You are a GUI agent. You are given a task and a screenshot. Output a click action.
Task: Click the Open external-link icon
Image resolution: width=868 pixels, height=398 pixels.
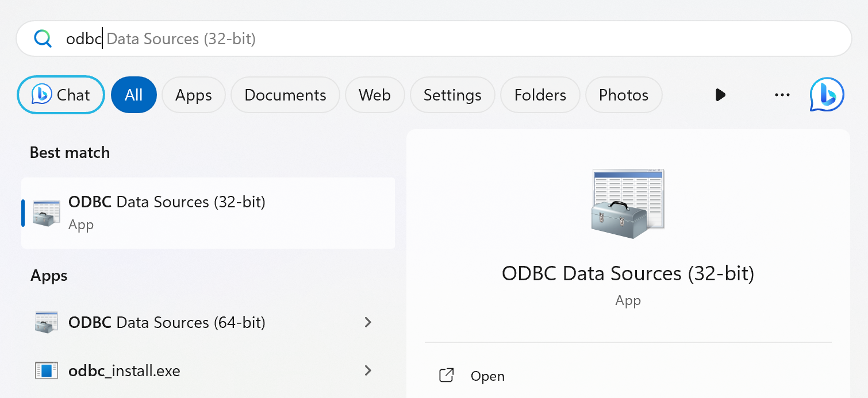point(447,376)
